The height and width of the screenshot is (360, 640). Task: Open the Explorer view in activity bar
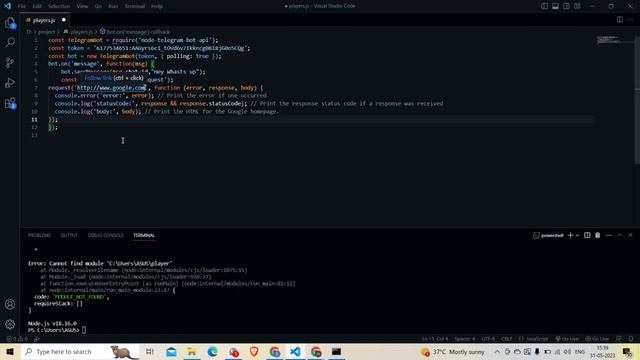tap(10, 22)
